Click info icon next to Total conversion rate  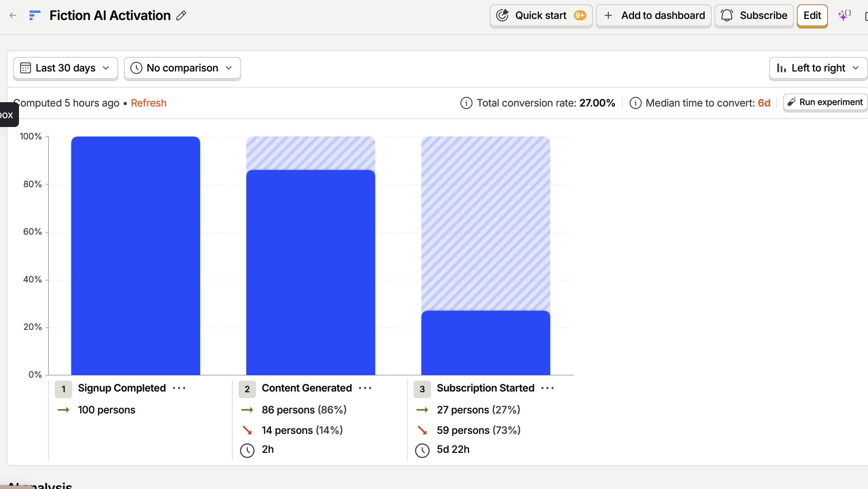click(466, 103)
